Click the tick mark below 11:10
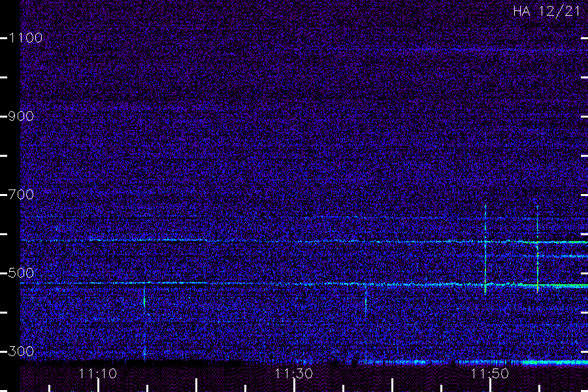Screen dimensions: 588x392 click(x=98, y=385)
